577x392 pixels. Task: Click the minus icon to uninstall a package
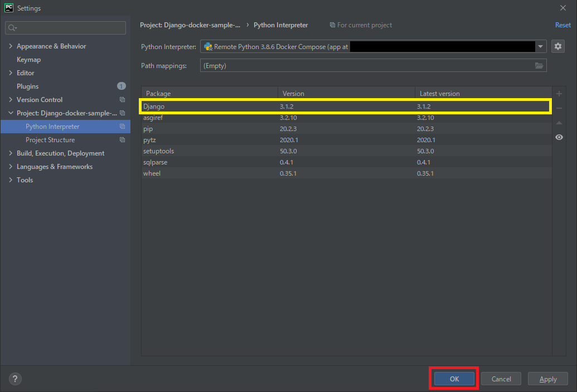[x=559, y=108]
